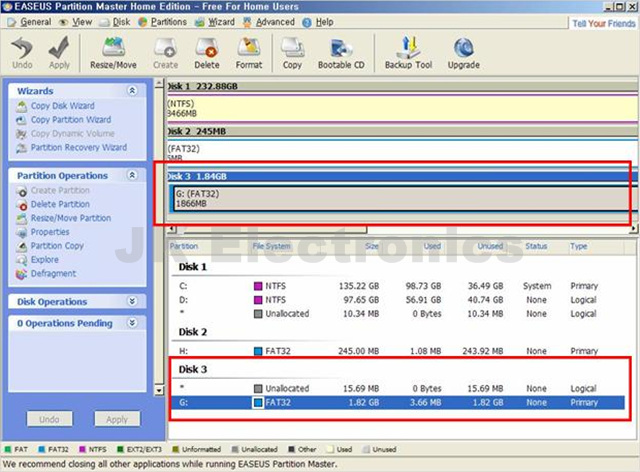The width and height of the screenshot is (640, 472).
Task: Choose Resize/Move Partition in sidebar
Action: pos(63,218)
